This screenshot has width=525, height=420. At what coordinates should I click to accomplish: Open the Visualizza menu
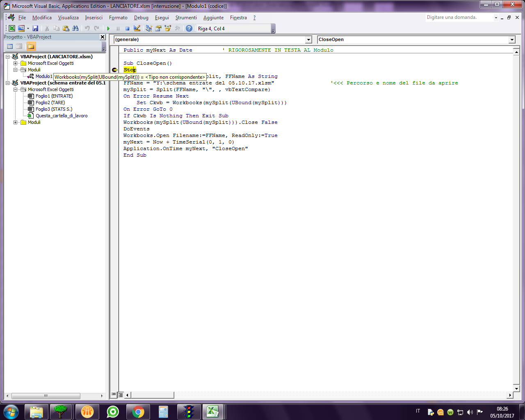pyautogui.click(x=68, y=18)
